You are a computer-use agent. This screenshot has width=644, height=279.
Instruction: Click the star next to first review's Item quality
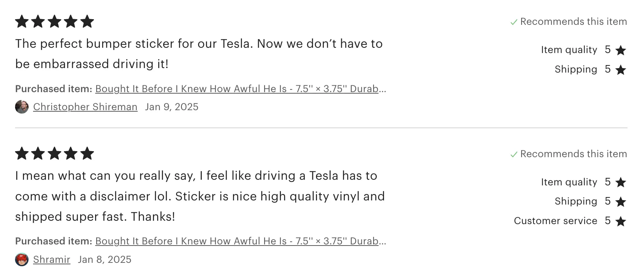621,50
